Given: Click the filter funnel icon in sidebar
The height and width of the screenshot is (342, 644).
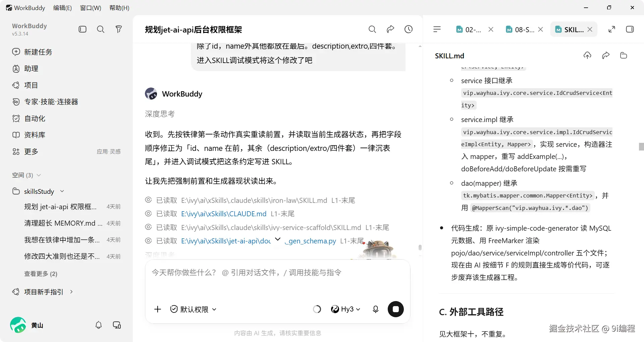Looking at the screenshot, I should pyautogui.click(x=119, y=29).
